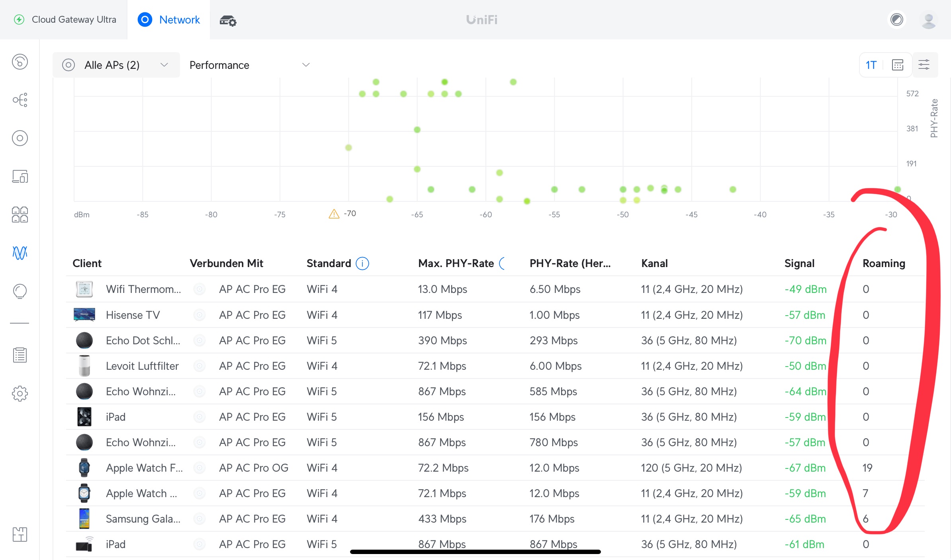
Task: Select the calendar date range option
Action: pos(898,65)
